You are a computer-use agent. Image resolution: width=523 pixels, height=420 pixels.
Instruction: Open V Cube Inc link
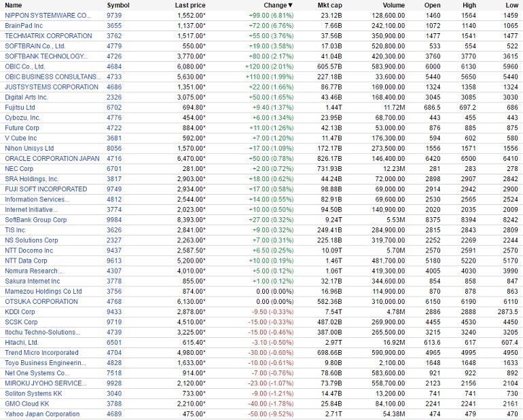click(20, 138)
